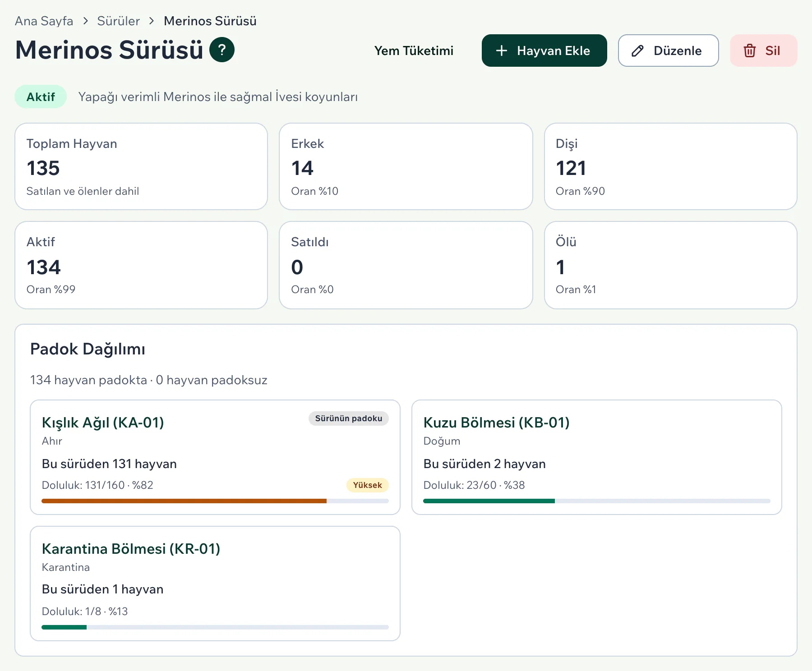
Task: Click the Yüksek occupancy badge
Action: (x=367, y=485)
